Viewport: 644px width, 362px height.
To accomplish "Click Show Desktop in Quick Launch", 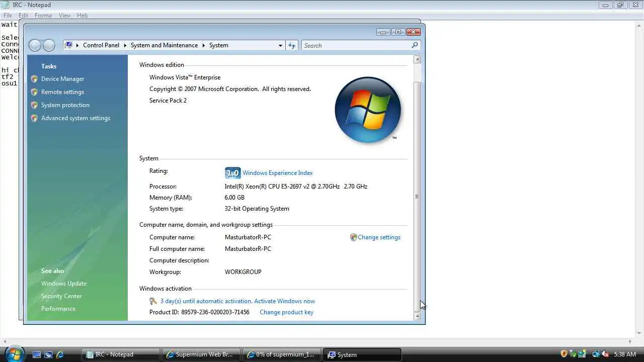I will pos(36,354).
